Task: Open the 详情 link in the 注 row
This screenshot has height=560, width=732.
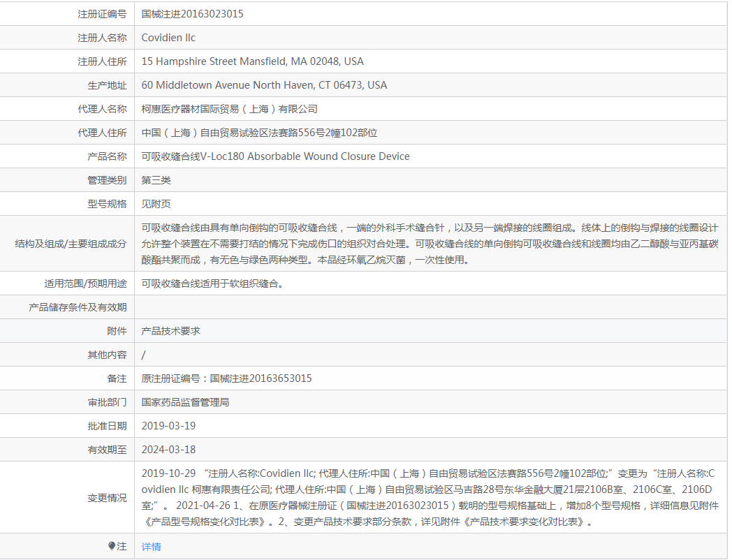Action: 152,547
